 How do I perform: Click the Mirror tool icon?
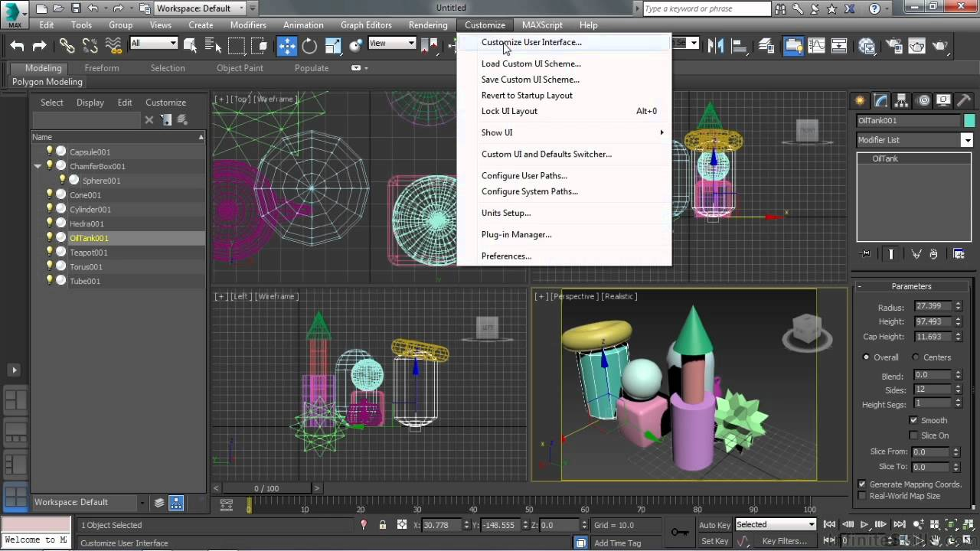(716, 46)
